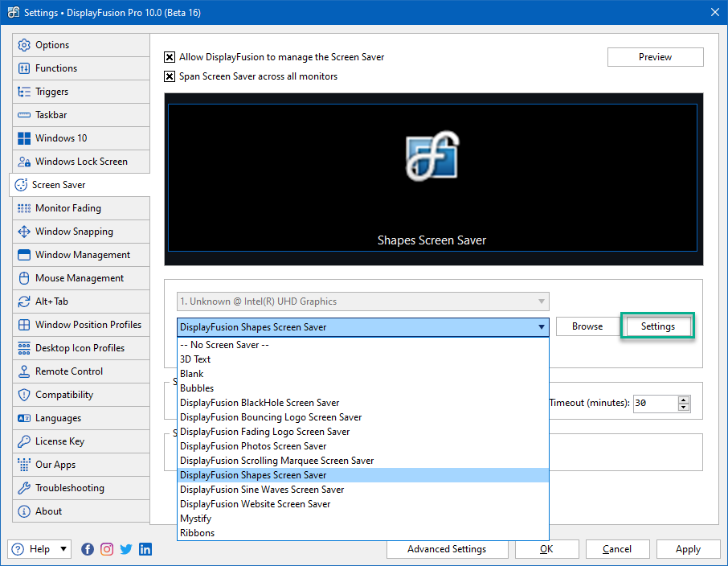Screen dimensions: 728x566
Task: Open the disabled monitor selector dropdown
Action: click(362, 301)
